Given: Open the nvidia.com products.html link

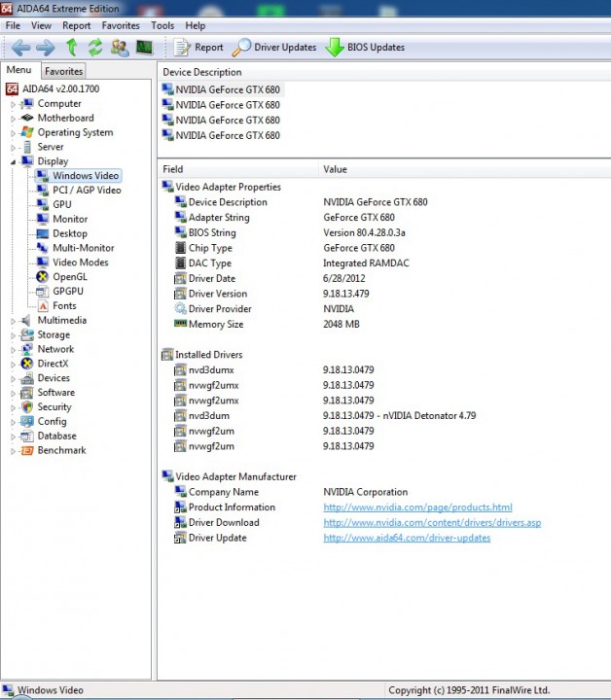Looking at the screenshot, I should [417, 507].
